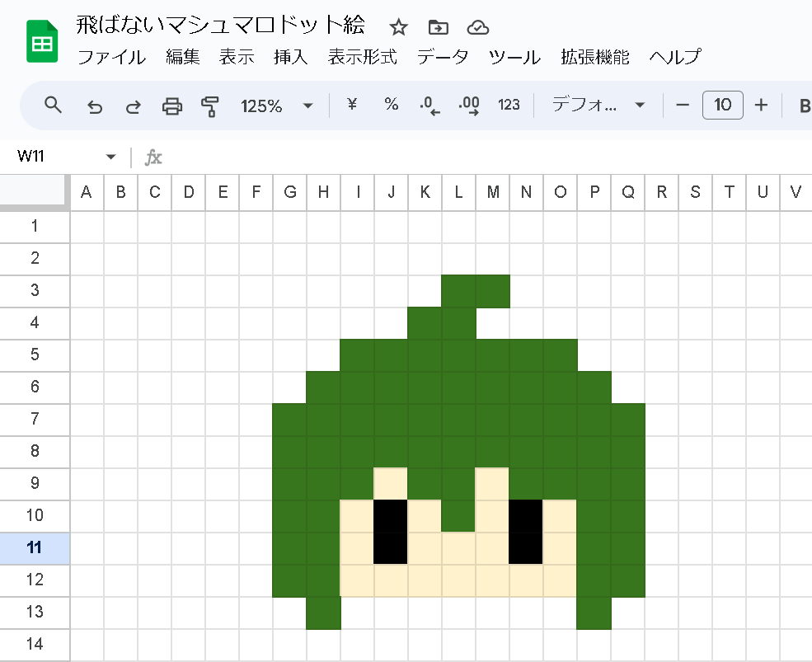Star this spreadsheet document
Image resolution: width=812 pixels, height=662 pixels.
[398, 27]
